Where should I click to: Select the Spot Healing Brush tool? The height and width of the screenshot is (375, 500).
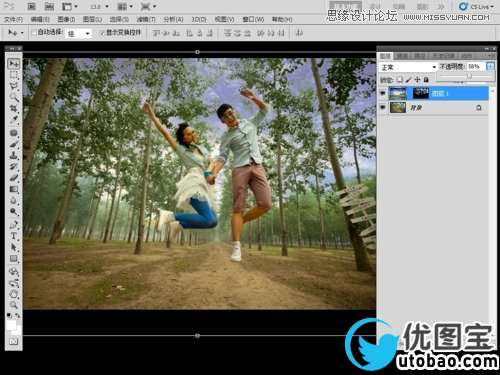14,133
